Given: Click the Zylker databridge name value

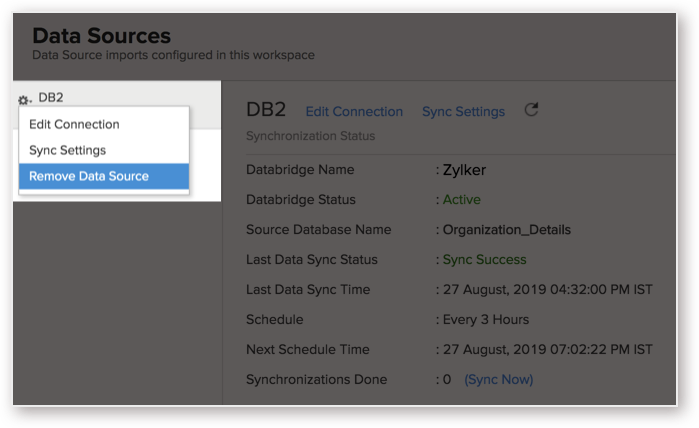Looking at the screenshot, I should click(x=464, y=170).
